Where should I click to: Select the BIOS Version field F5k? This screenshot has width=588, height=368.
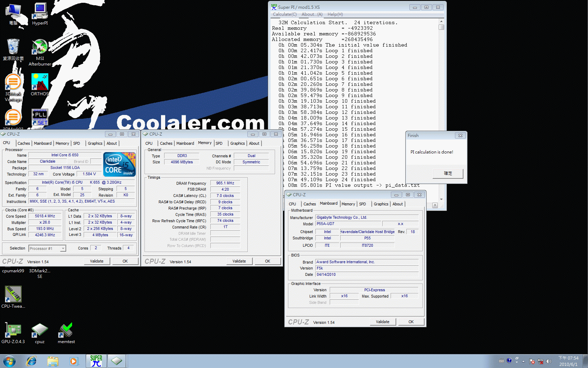coord(367,268)
